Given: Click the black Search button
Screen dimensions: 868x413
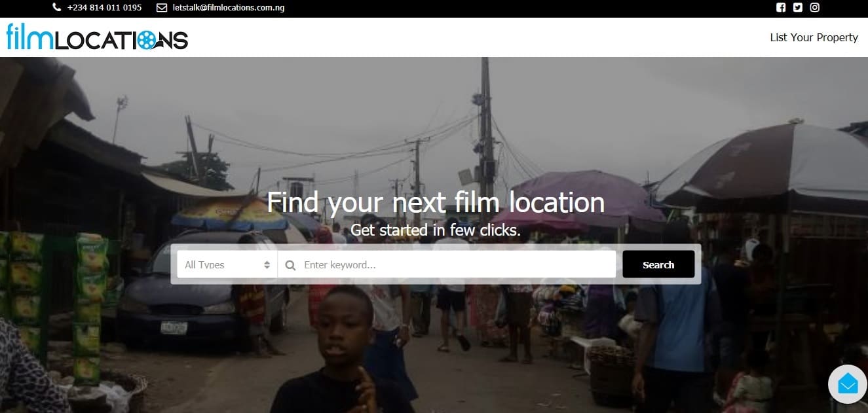Looking at the screenshot, I should point(658,264).
